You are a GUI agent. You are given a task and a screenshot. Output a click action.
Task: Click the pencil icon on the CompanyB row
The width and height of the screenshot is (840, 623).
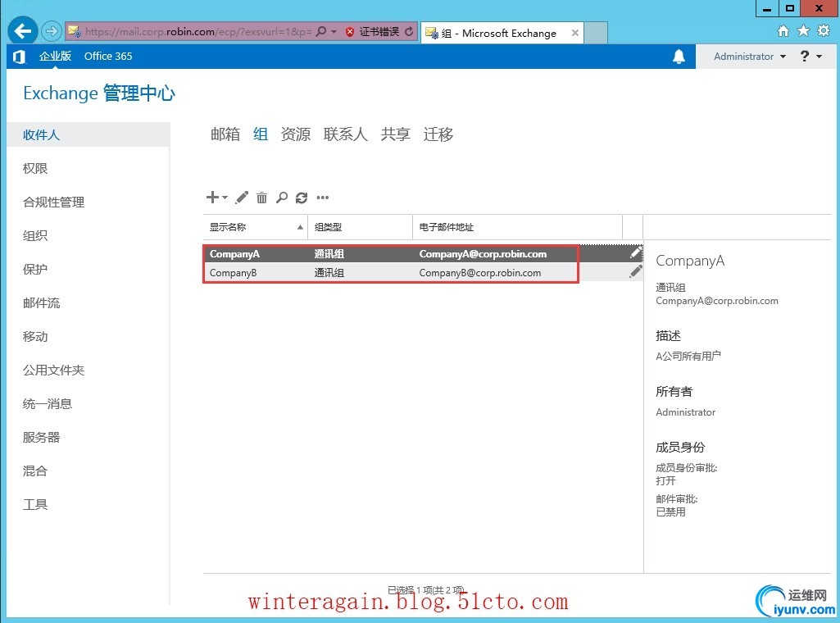[635, 272]
